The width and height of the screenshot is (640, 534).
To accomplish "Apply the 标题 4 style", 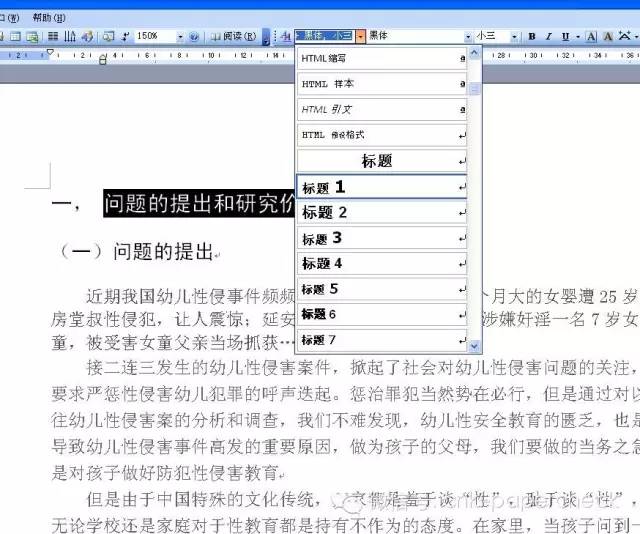I will (x=382, y=264).
